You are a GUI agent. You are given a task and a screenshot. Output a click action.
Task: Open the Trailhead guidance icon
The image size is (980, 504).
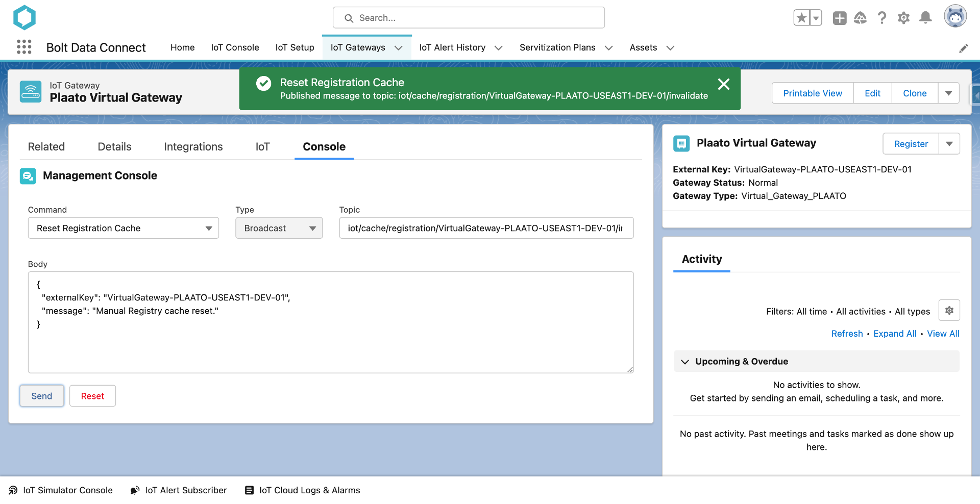[x=861, y=18]
